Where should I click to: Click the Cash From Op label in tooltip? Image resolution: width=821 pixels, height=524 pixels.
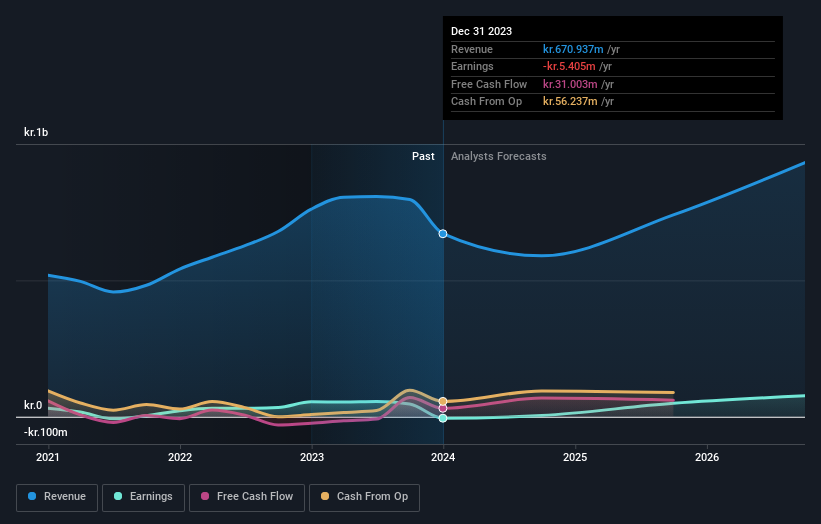[486, 102]
